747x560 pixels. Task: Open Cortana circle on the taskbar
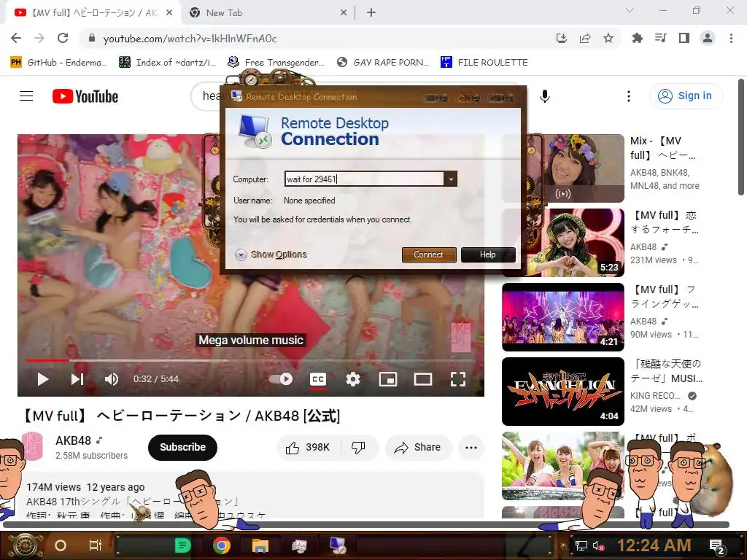61,545
